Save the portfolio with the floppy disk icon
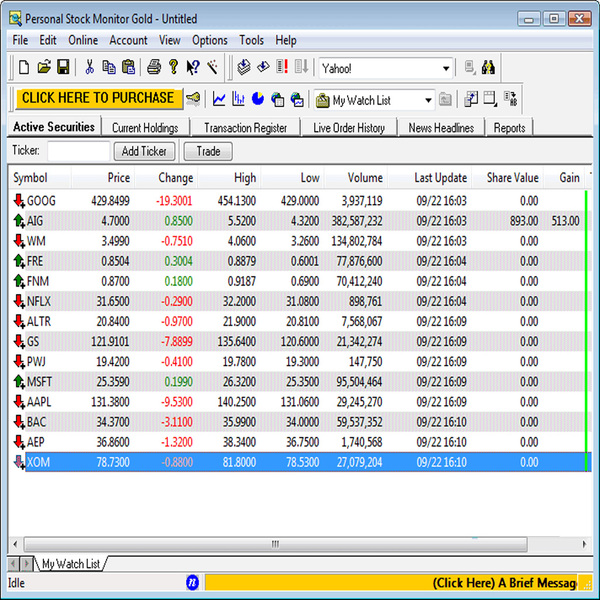Screen dimensions: 600x600 click(x=63, y=67)
